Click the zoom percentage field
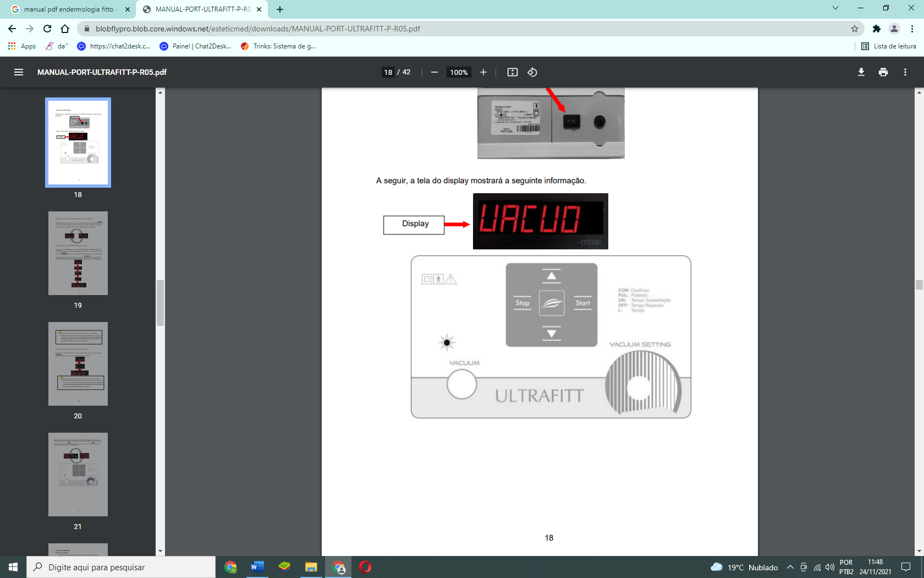This screenshot has width=924, height=578. click(459, 72)
